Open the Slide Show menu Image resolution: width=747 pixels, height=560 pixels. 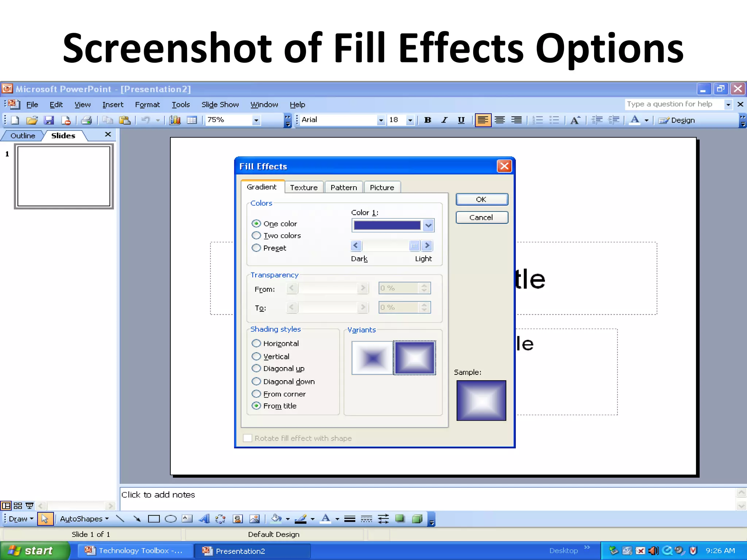pos(220,105)
